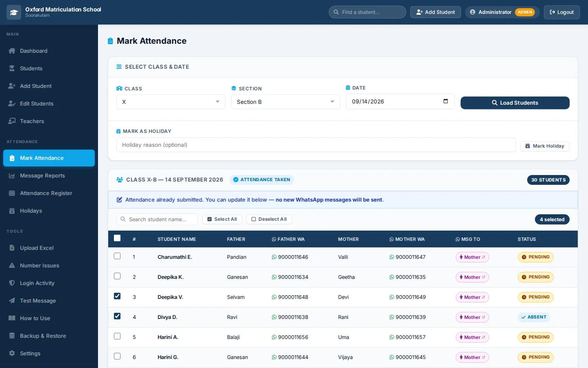Uncheck the box for Deepika V.
Viewport: 588px width, 368px height.
point(117,296)
